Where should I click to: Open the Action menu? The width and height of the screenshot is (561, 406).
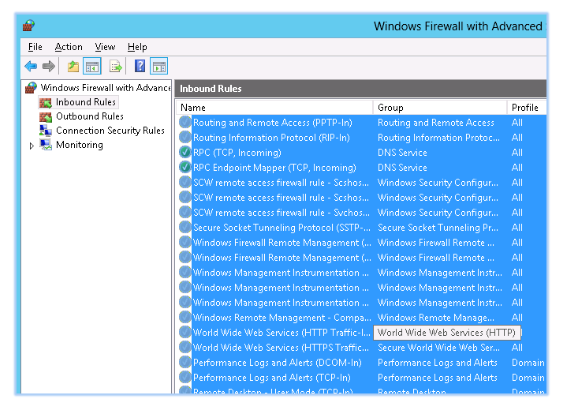pyautogui.click(x=68, y=47)
